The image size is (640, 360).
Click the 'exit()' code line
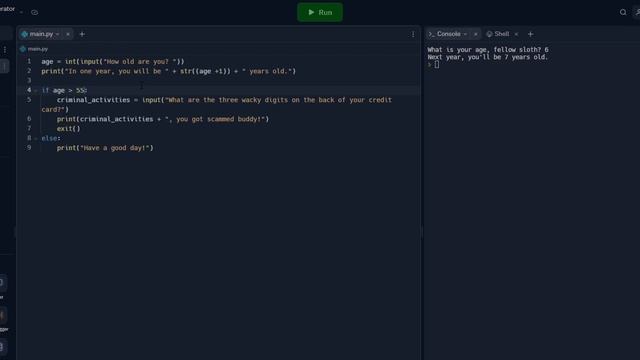69,129
